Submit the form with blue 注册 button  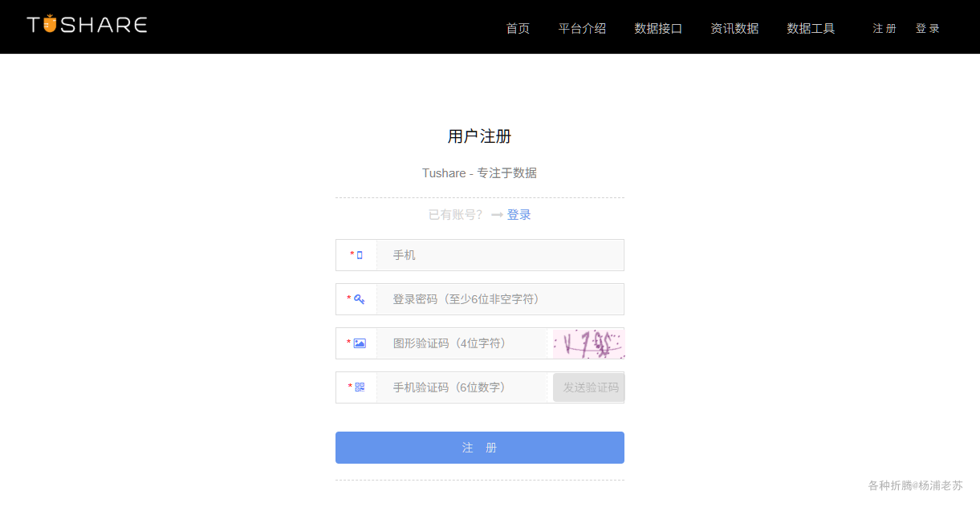[x=480, y=448]
